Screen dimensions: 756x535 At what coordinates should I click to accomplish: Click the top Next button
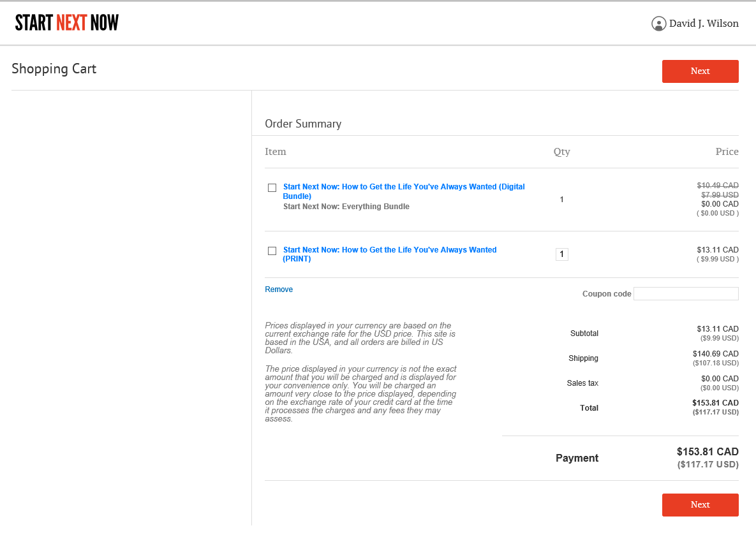[x=700, y=71]
